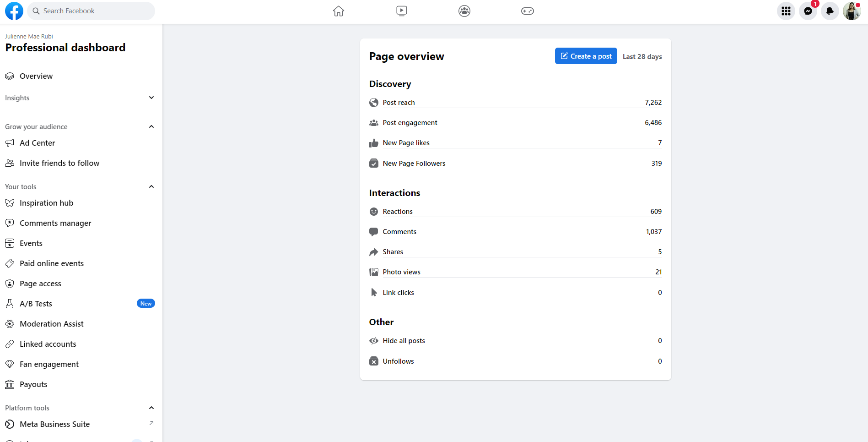Click the Search Facebook field
868x442 pixels.
[92, 11]
